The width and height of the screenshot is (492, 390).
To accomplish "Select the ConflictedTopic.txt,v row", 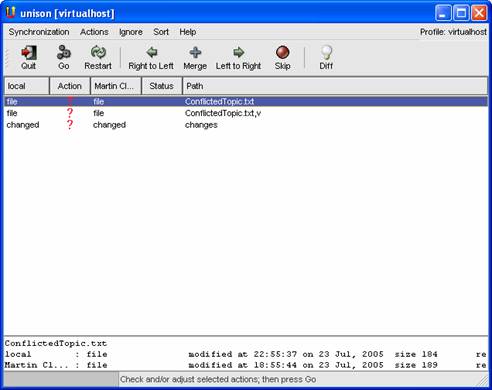I will 246,113.
